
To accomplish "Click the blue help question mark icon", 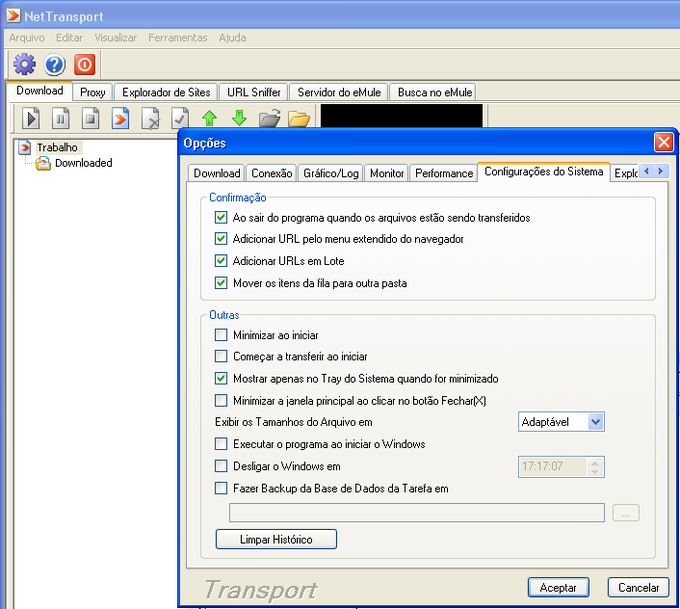I will click(55, 65).
